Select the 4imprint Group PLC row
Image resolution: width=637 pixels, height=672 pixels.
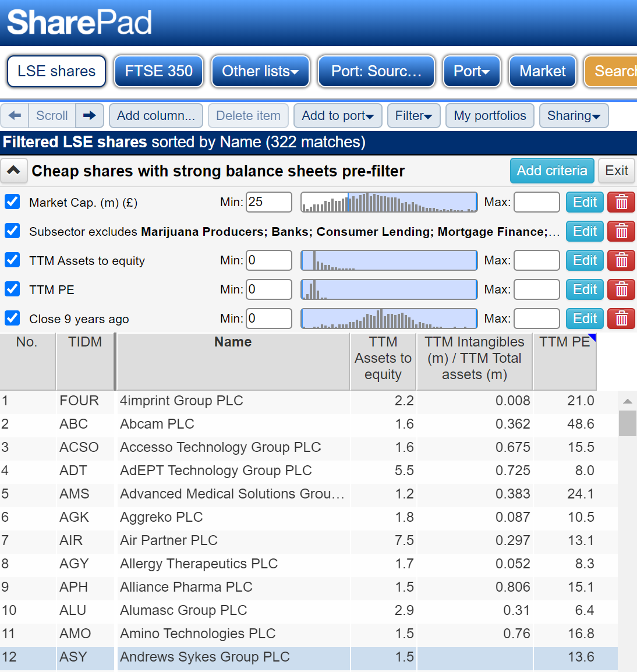tap(309, 401)
